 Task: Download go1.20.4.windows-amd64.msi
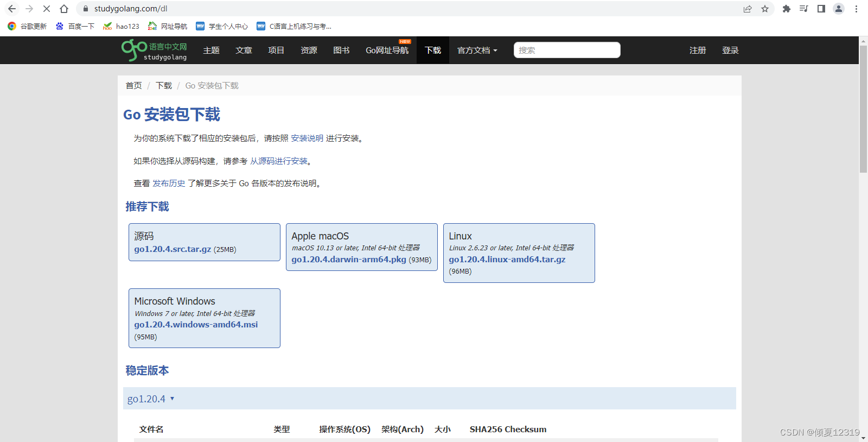click(x=196, y=325)
